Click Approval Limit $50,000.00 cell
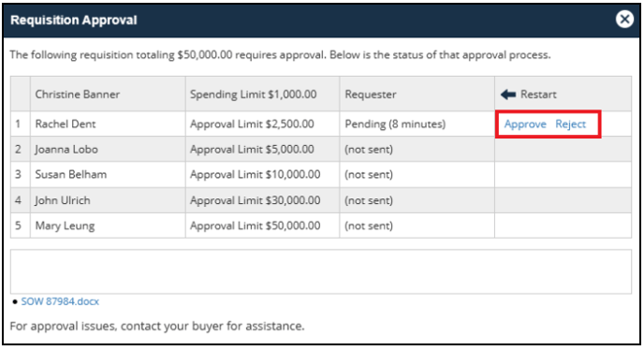This screenshot has width=644, height=350. click(x=262, y=226)
